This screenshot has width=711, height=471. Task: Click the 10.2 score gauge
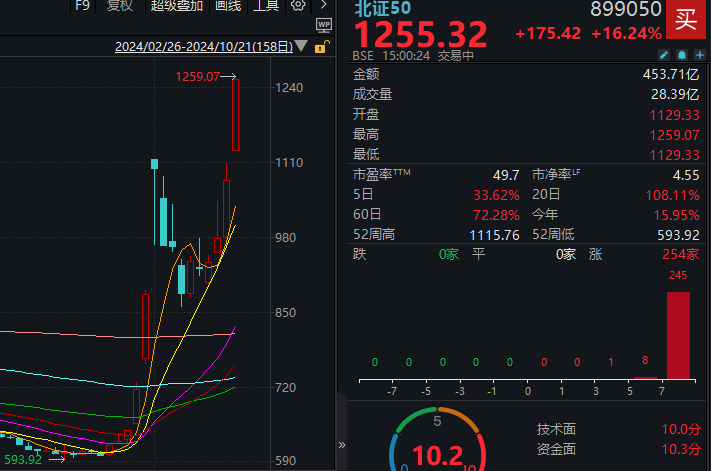click(438, 455)
